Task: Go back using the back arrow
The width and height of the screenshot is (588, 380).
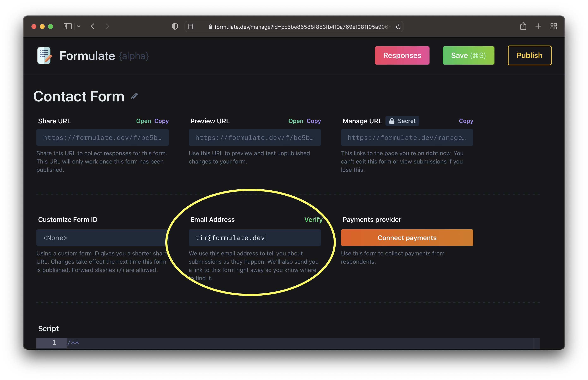Action: pyautogui.click(x=93, y=26)
